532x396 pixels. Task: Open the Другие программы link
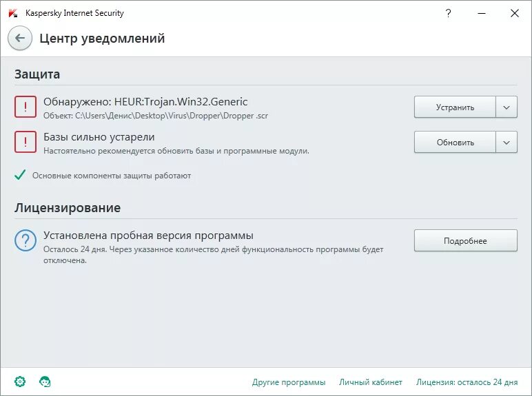[x=289, y=382]
